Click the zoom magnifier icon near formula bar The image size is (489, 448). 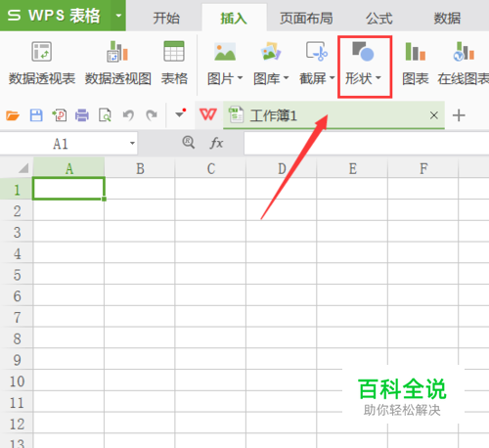189,143
